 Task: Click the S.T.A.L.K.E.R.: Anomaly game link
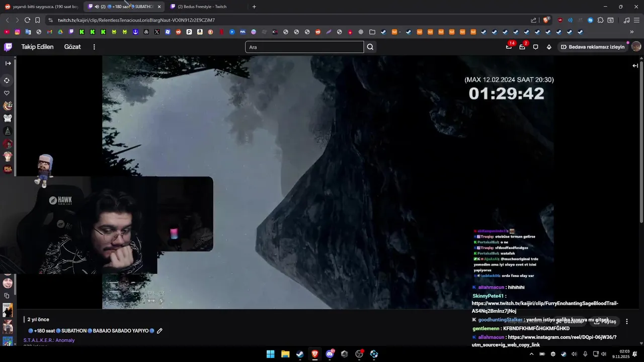[49, 340]
